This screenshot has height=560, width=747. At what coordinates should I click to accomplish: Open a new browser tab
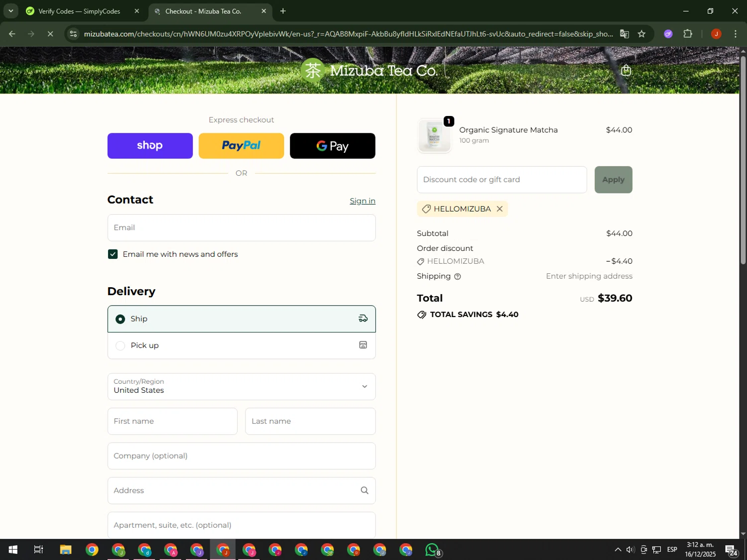coord(283,11)
